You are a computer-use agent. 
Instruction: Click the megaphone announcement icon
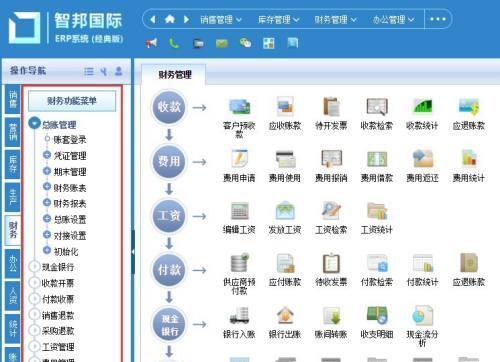point(151,43)
